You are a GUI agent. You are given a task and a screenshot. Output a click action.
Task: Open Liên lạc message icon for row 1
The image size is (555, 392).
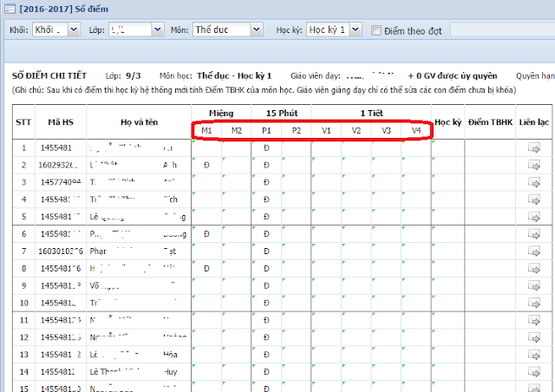point(534,147)
